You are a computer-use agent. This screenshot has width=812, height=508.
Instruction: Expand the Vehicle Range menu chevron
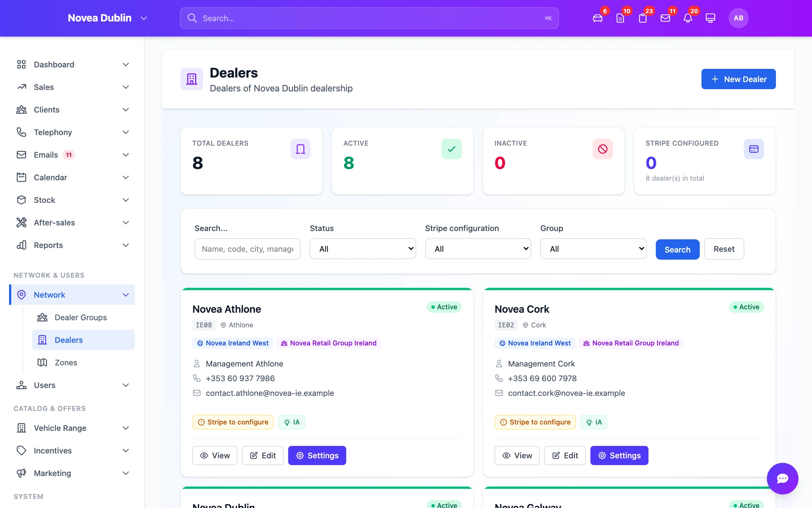(x=126, y=428)
